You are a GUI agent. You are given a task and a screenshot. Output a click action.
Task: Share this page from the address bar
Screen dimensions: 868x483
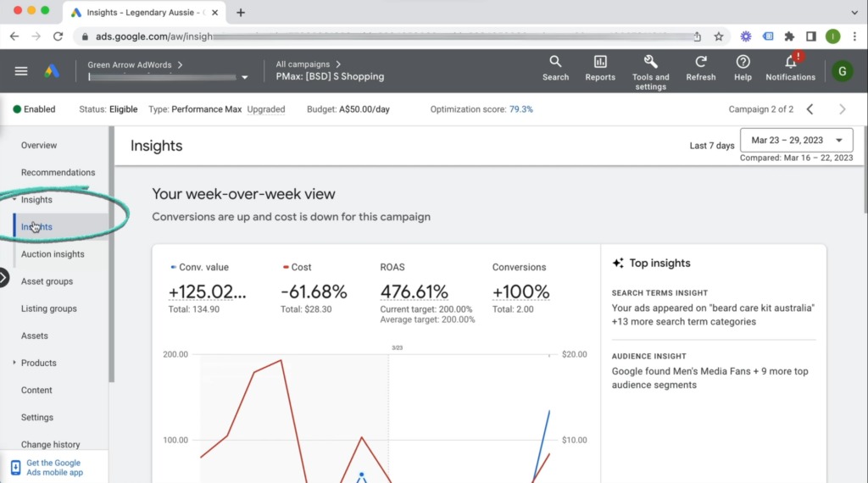click(697, 36)
